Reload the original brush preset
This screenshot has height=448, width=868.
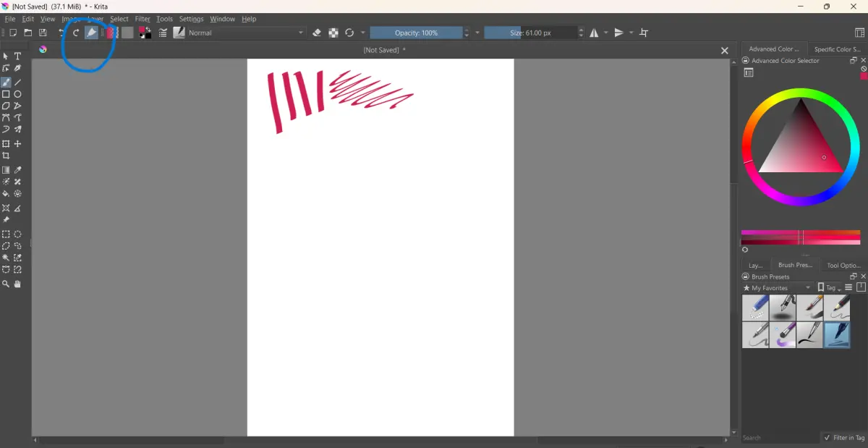[x=349, y=33]
